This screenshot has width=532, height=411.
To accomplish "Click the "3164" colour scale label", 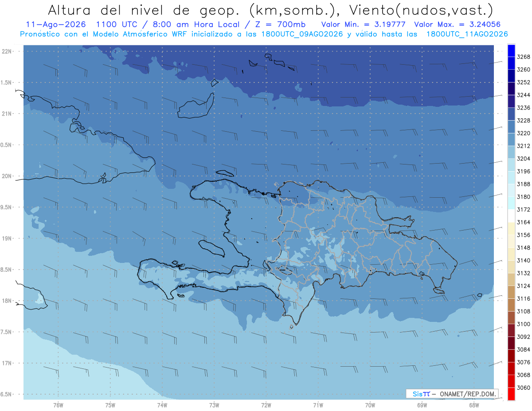I will (x=524, y=222).
